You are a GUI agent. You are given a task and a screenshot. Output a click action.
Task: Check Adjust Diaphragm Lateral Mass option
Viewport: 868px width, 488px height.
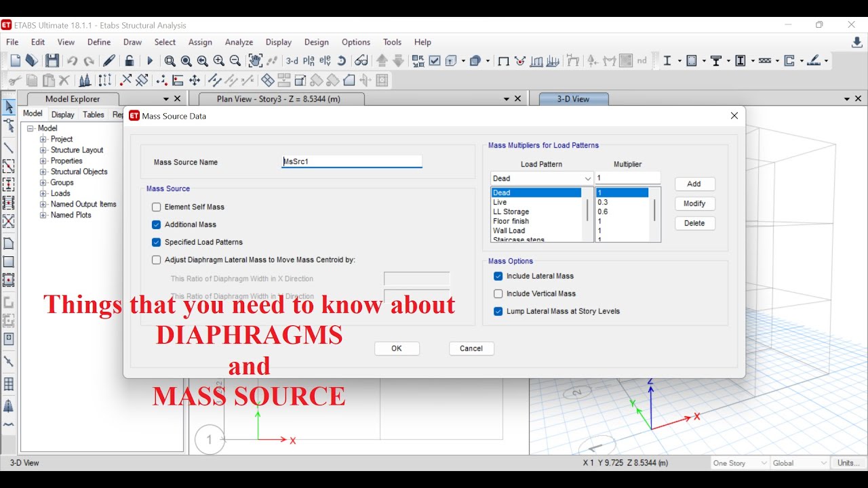[x=157, y=260]
